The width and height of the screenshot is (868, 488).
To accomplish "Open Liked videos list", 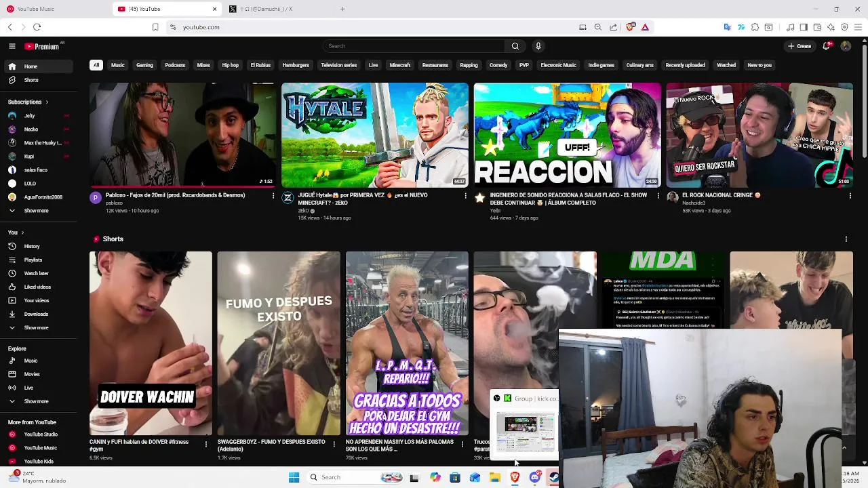I will [37, 287].
